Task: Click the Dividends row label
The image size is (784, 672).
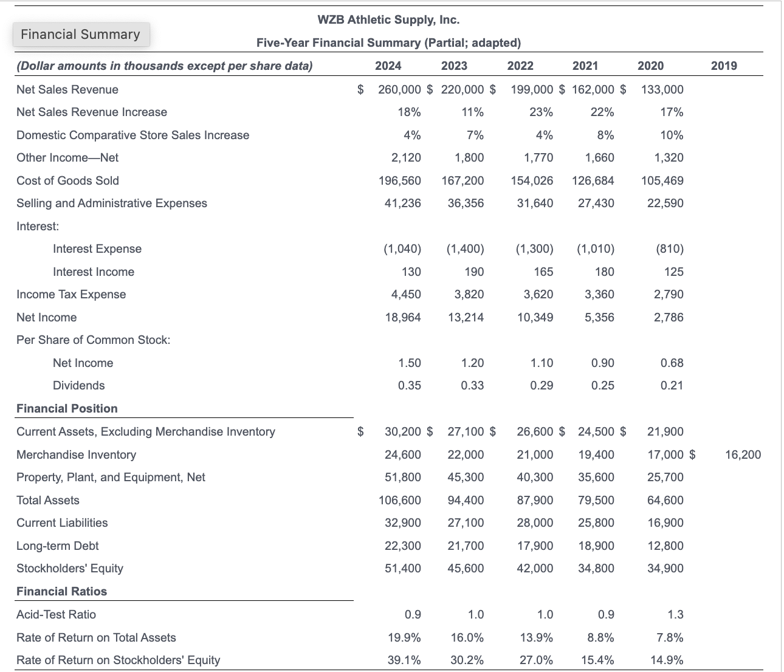Action: tap(79, 385)
